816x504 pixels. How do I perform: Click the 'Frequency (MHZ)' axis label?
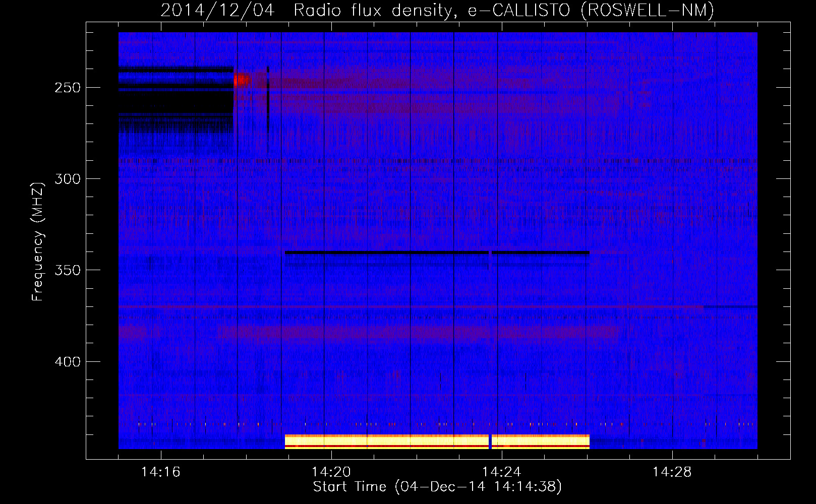[x=38, y=242]
